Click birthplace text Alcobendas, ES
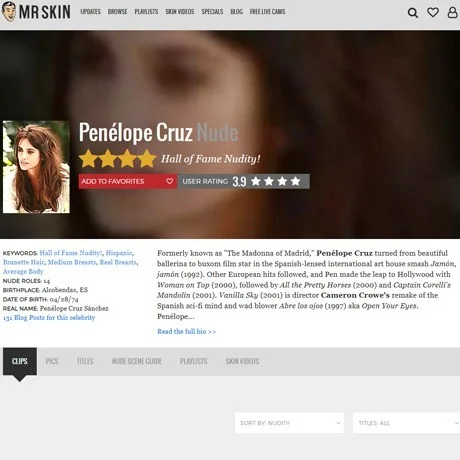Image resolution: width=460 pixels, height=460 pixels. tap(65, 290)
